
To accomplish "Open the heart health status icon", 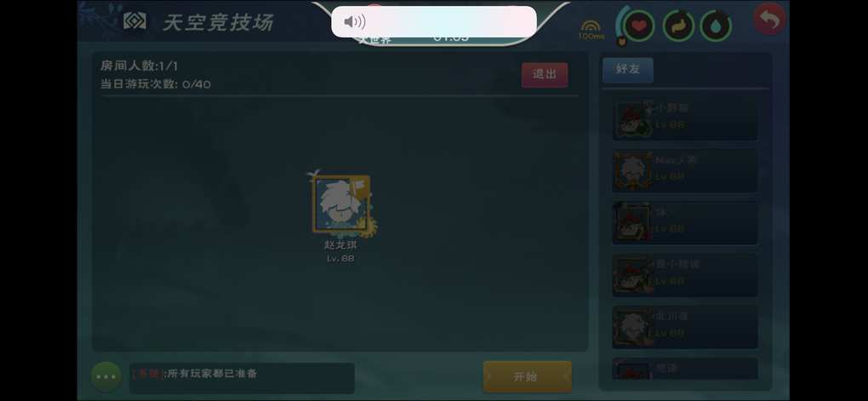I will (x=639, y=26).
